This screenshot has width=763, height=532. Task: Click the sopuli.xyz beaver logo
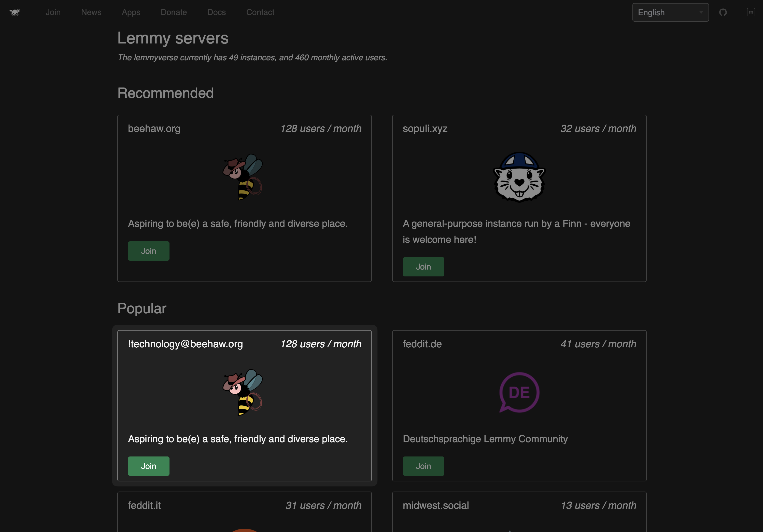click(x=519, y=177)
